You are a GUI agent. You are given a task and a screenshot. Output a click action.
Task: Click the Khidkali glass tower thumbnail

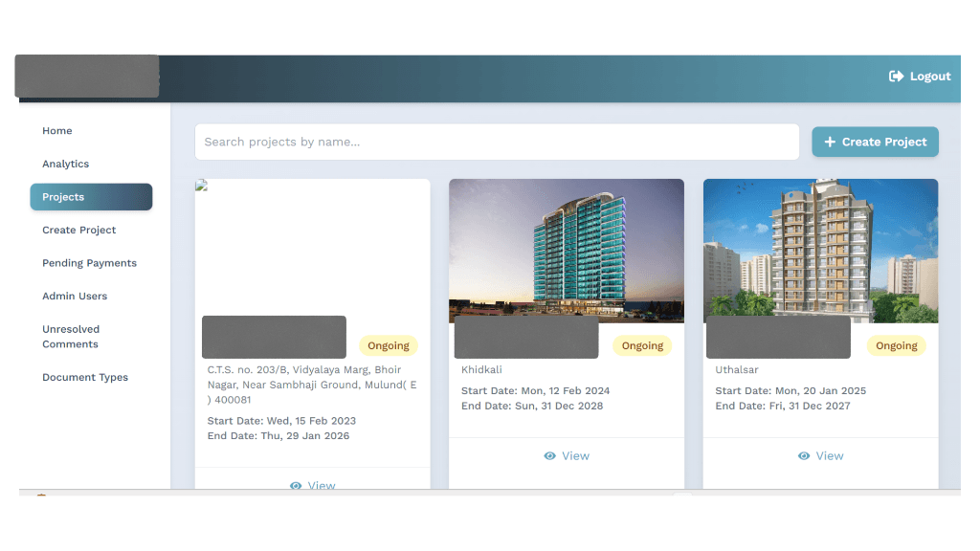click(567, 251)
